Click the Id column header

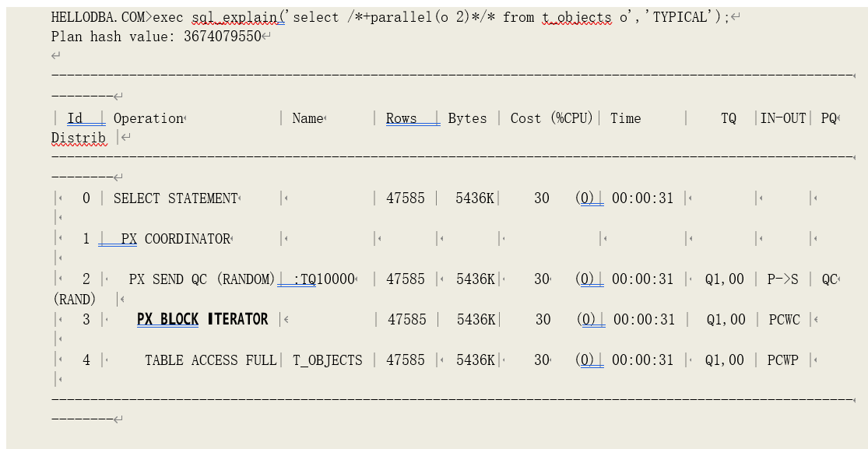pyautogui.click(x=75, y=118)
